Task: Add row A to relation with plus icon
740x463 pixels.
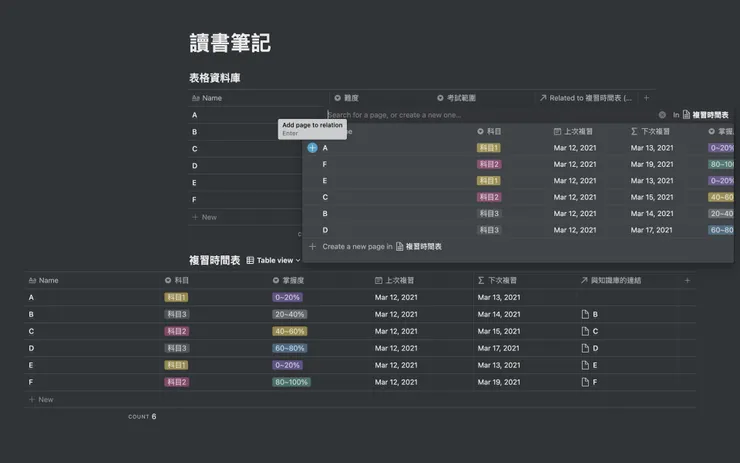Action: point(312,148)
